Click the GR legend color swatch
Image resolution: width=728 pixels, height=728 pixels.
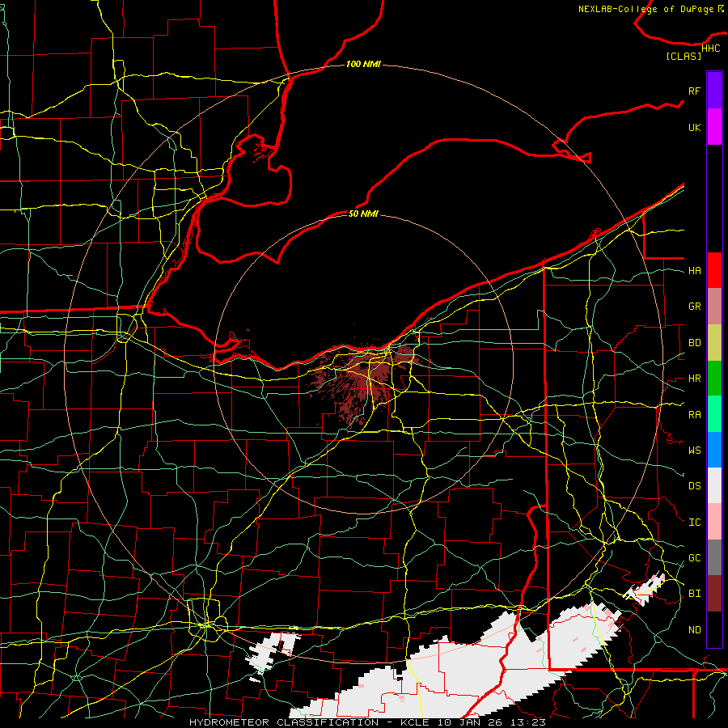tap(714, 307)
